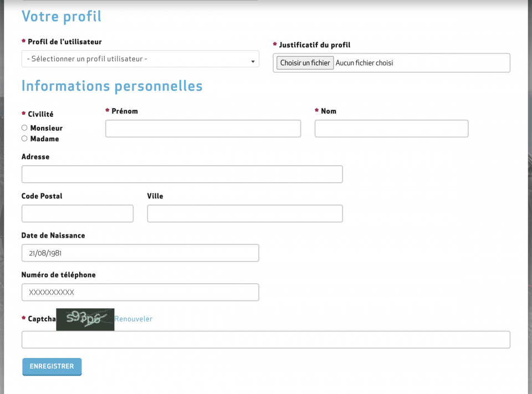The height and width of the screenshot is (394, 532).
Task: Click the captcha image
Action: tap(85, 319)
